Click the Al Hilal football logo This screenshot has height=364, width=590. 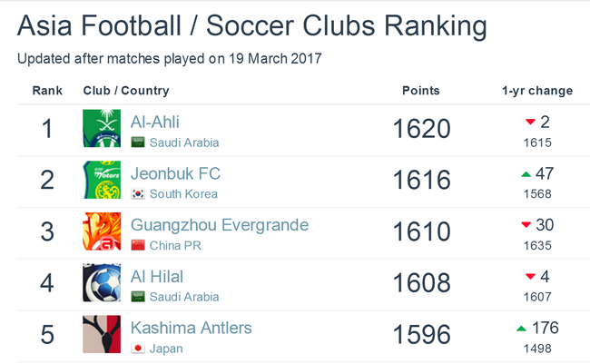pyautogui.click(x=102, y=282)
